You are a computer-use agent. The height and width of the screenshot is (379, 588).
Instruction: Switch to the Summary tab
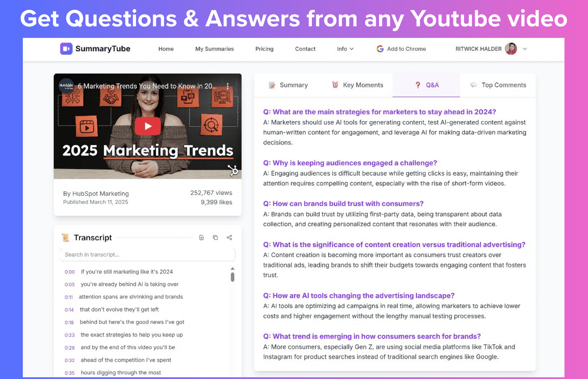coord(288,85)
